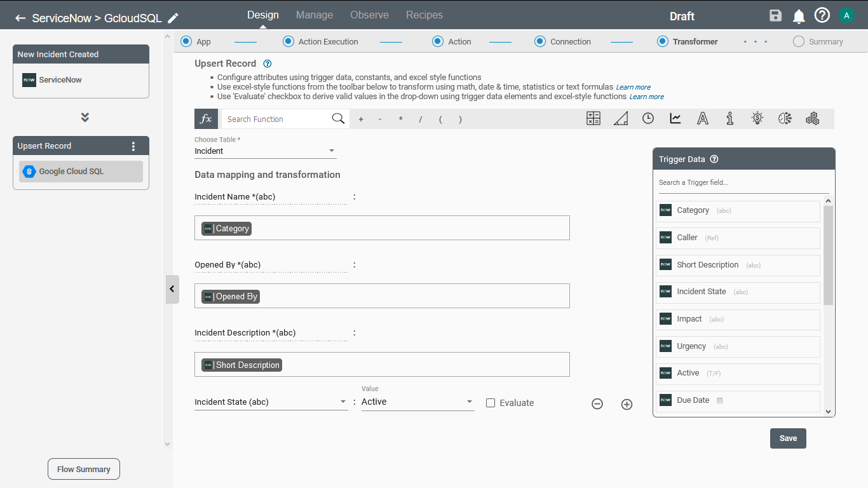Click the Search Function input

[277, 119]
